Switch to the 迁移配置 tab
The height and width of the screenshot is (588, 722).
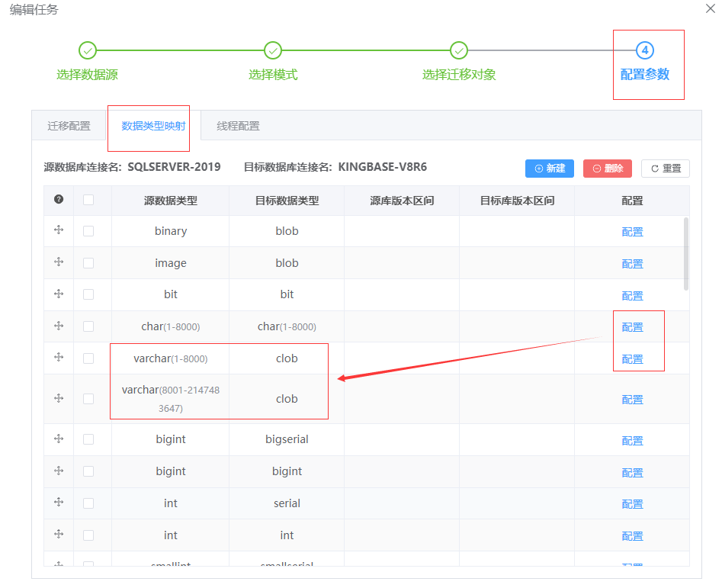pyautogui.click(x=69, y=126)
